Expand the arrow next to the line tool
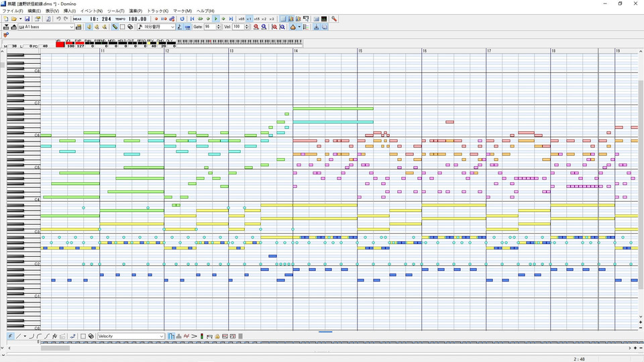The height and width of the screenshot is (362, 644). pyautogui.click(x=25, y=336)
